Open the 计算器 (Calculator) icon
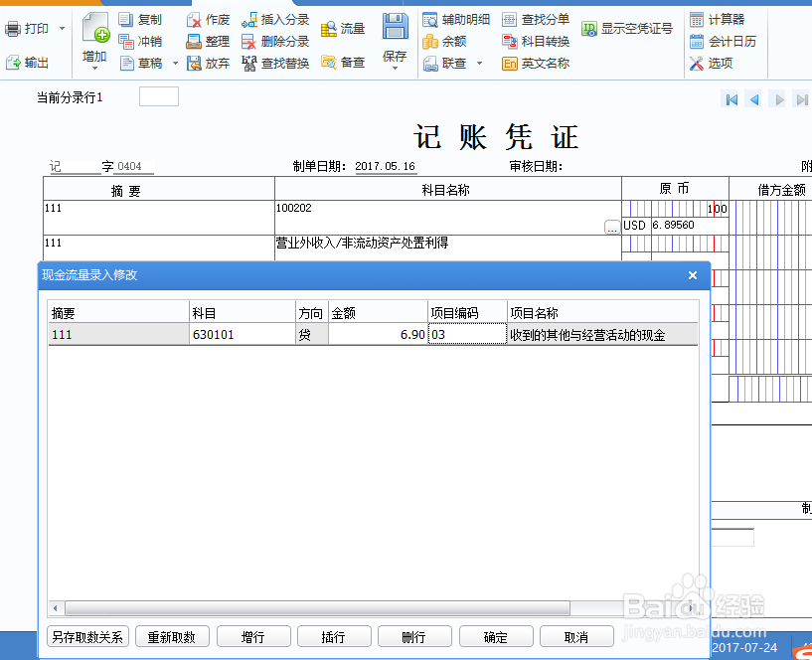Screen dimensions: 812x660 (x=729, y=19)
